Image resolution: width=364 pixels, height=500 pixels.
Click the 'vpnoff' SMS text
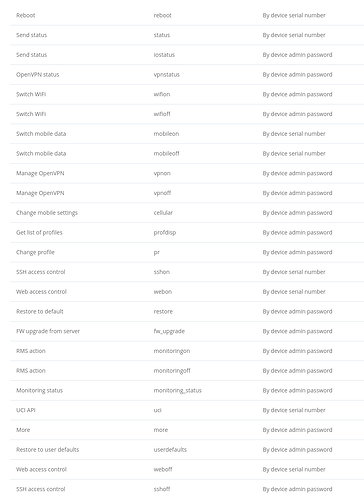(162, 193)
